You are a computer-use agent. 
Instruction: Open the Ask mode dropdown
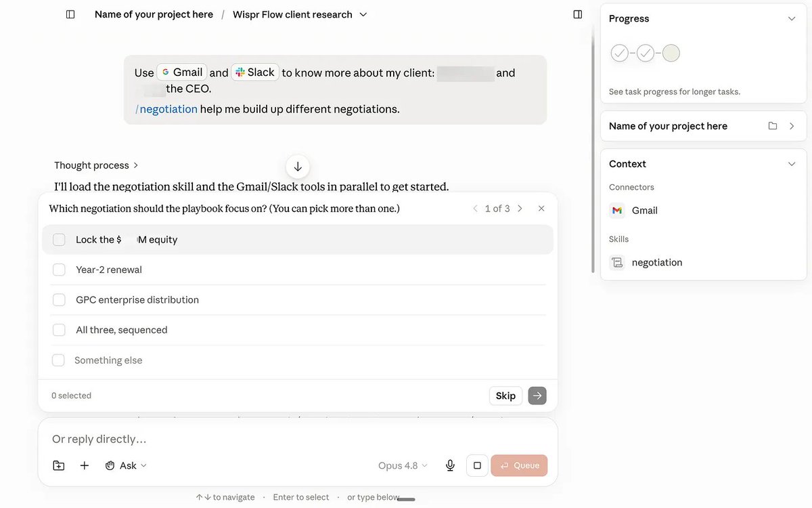point(127,465)
